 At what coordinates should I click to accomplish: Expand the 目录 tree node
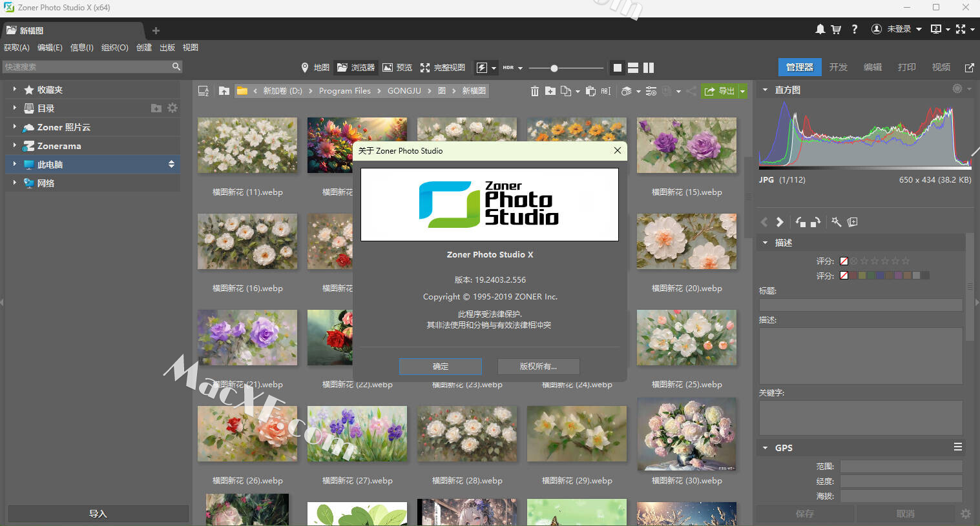tap(14, 108)
